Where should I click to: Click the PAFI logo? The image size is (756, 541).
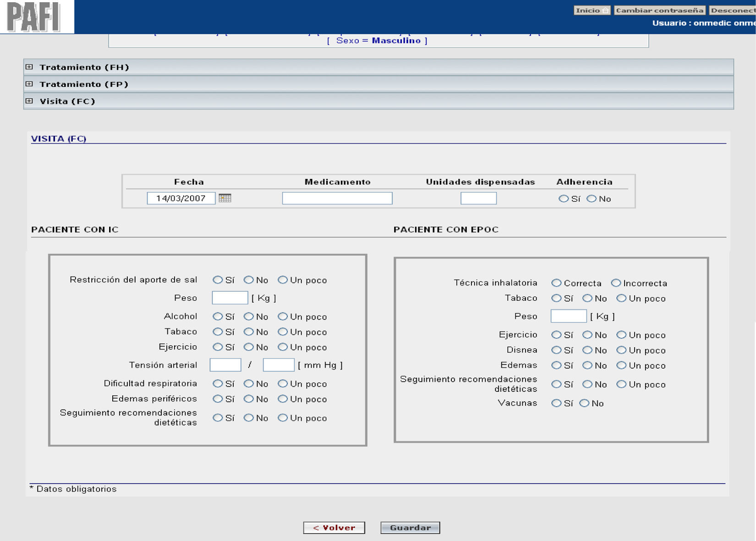coord(33,17)
